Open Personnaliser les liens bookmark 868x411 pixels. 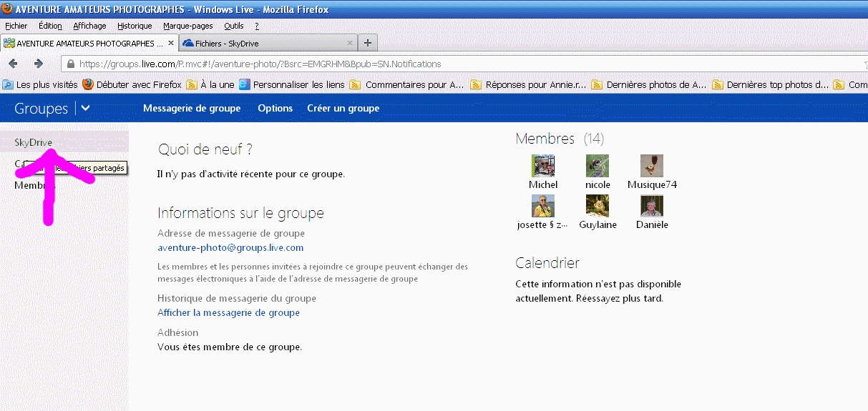tap(292, 84)
